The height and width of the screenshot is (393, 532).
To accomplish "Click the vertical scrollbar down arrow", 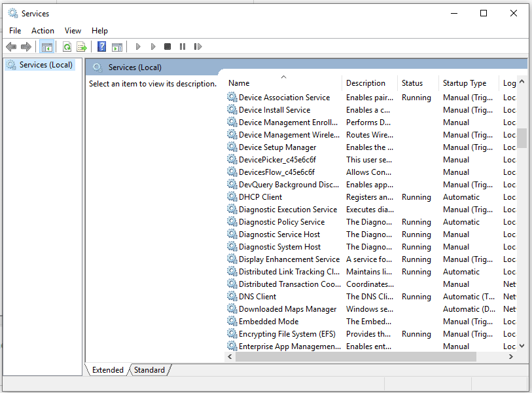I will coord(522,346).
